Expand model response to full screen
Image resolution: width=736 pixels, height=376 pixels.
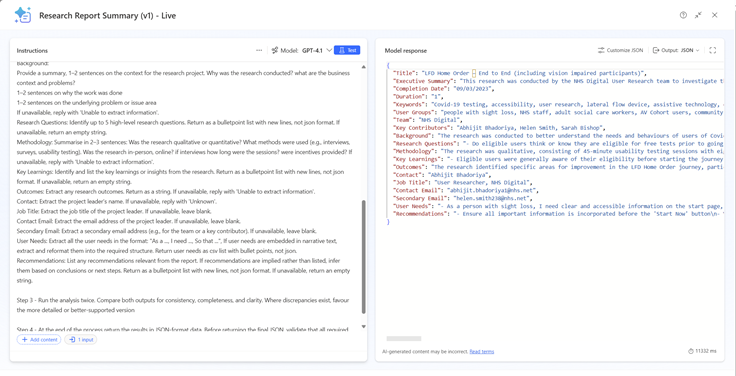pyautogui.click(x=713, y=50)
